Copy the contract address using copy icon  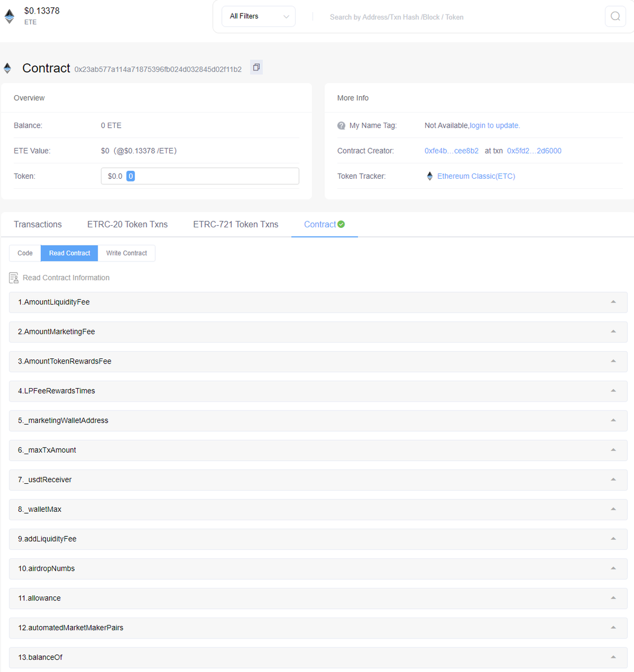[x=256, y=67]
